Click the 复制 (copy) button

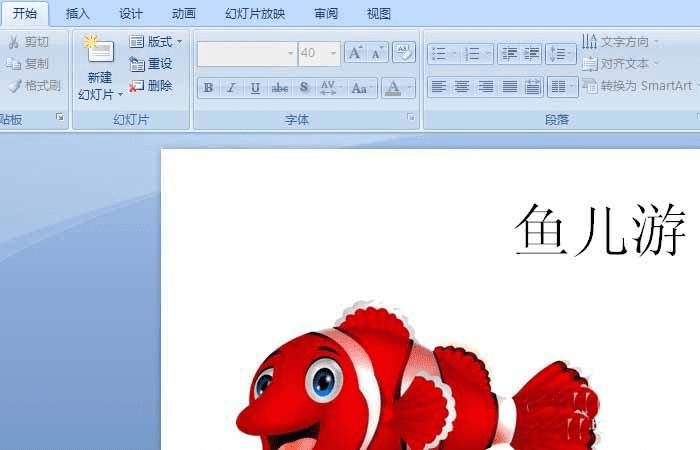[x=28, y=64]
